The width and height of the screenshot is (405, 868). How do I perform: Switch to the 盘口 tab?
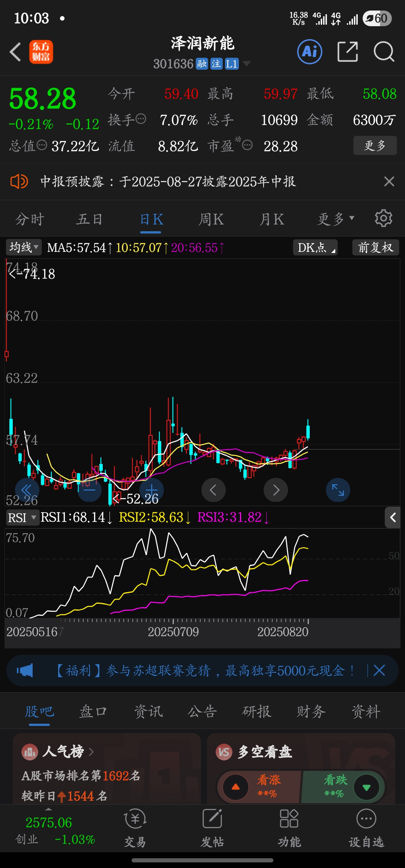coord(93,711)
